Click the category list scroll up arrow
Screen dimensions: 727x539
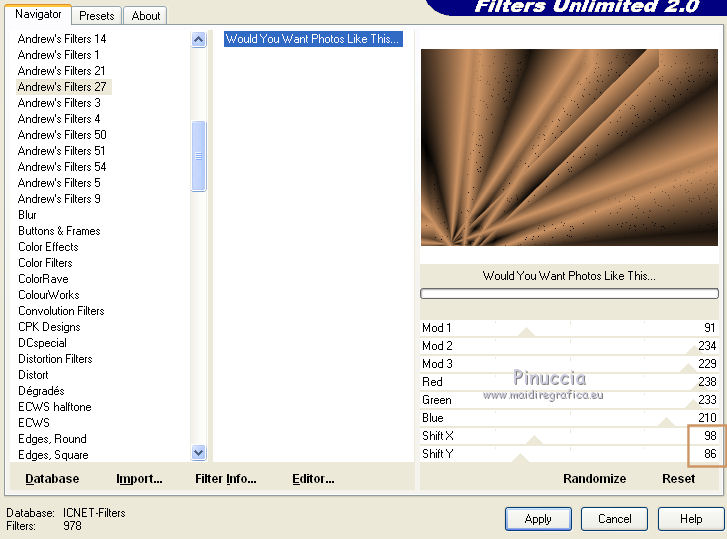[198, 40]
